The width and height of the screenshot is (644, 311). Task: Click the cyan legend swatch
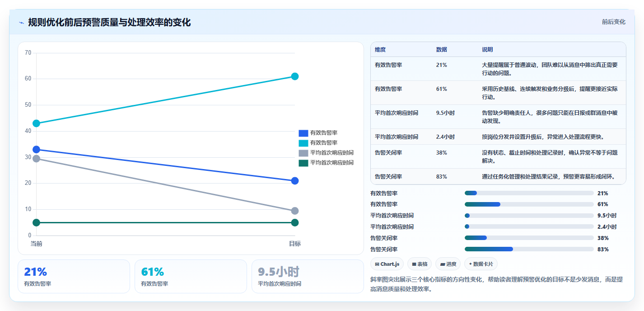303,143
